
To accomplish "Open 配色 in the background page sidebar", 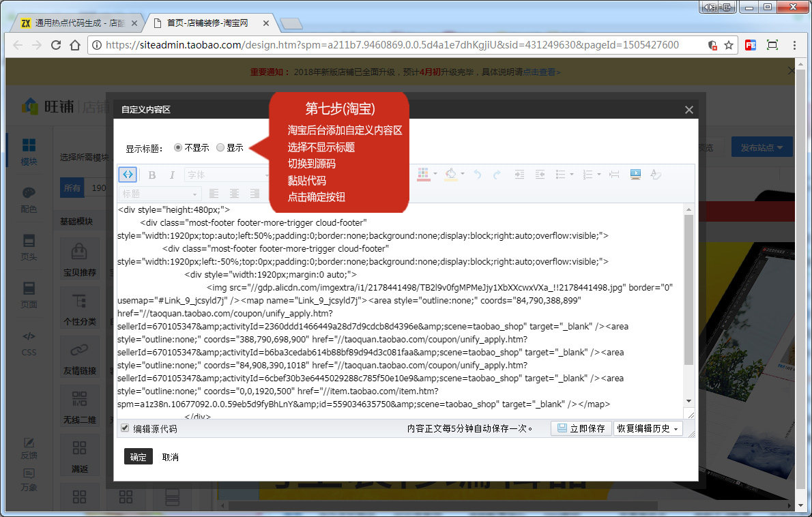I will [29, 200].
